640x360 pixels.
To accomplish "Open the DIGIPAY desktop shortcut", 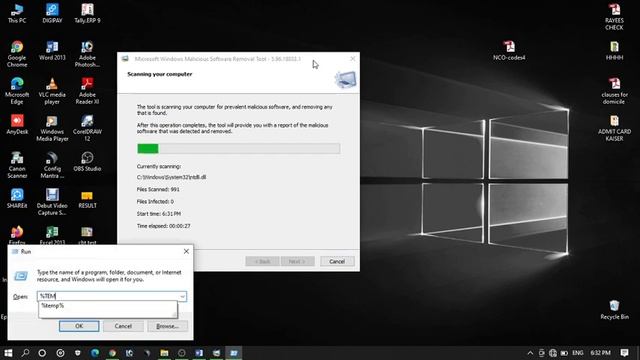I will (52, 13).
